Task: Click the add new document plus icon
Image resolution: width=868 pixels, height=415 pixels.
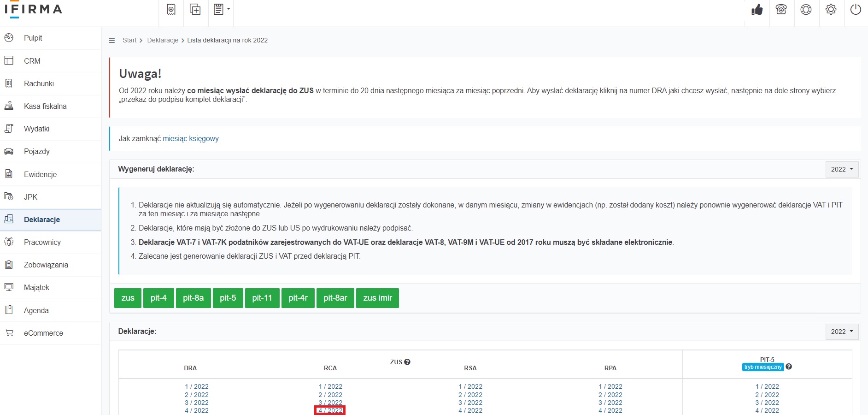Action: 195,9
